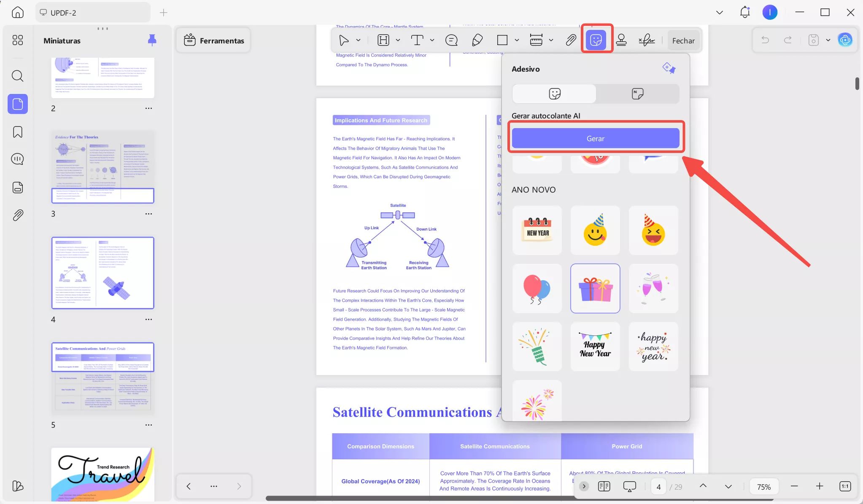The image size is (863, 504).
Task: Open options menu for page 3 thumbnail
Action: (x=148, y=214)
